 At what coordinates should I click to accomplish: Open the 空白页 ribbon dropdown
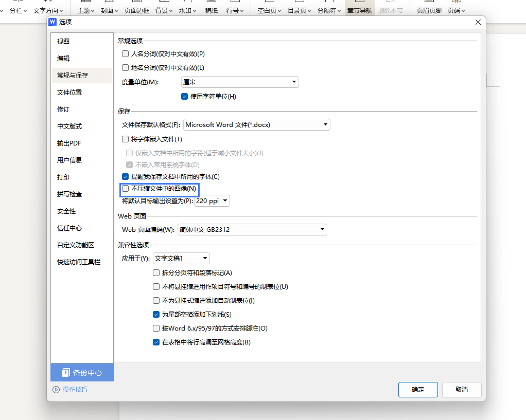pos(269,11)
